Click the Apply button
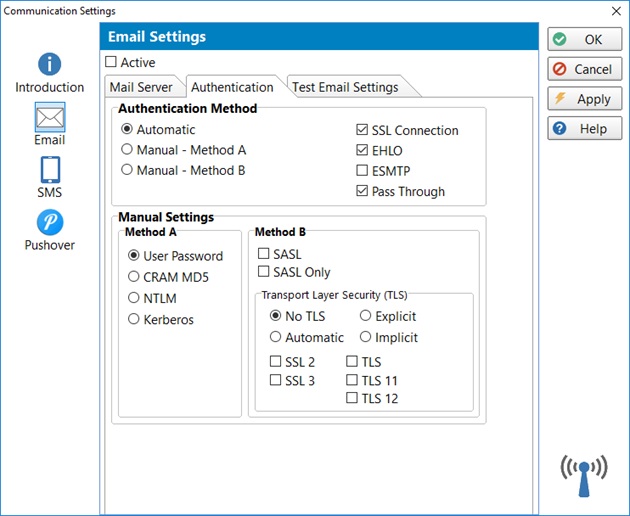This screenshot has width=630, height=516. pyautogui.click(x=585, y=99)
